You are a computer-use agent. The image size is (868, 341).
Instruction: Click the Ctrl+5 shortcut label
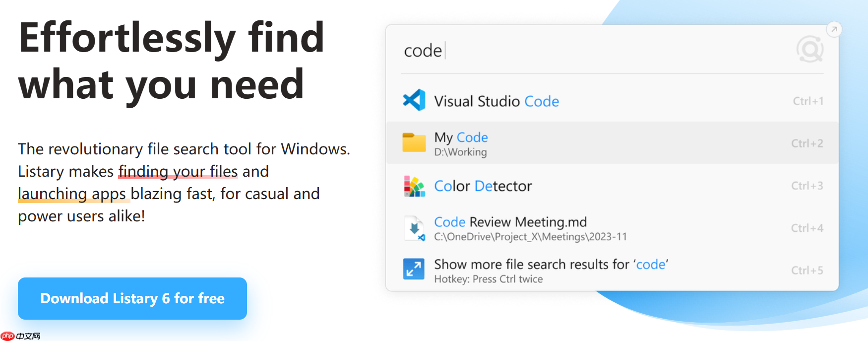tap(807, 271)
